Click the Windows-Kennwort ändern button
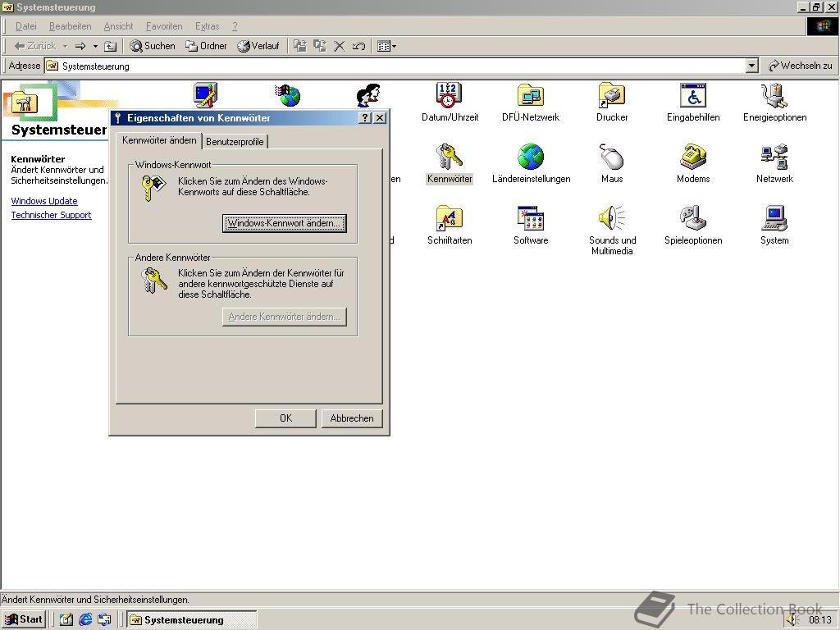Screen dimensions: 840x630 coord(285,223)
